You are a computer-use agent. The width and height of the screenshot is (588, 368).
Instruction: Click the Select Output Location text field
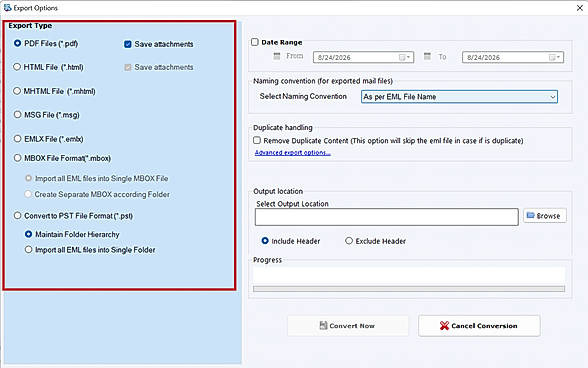(387, 217)
